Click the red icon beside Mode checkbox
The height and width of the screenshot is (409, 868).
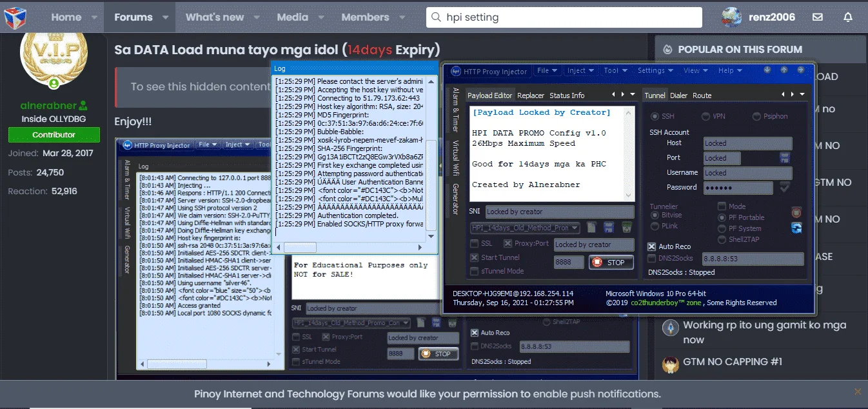[796, 212]
